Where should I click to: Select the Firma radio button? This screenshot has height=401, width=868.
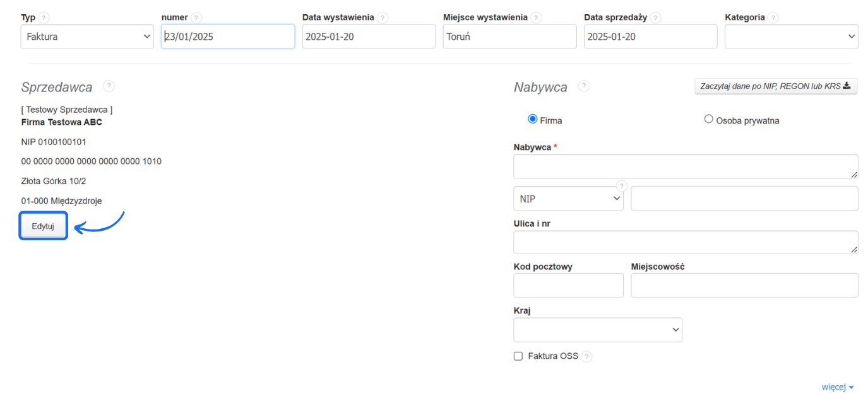(532, 119)
